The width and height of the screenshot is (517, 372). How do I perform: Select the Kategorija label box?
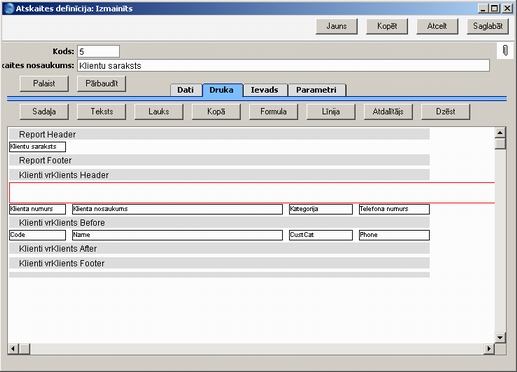pyautogui.click(x=321, y=209)
